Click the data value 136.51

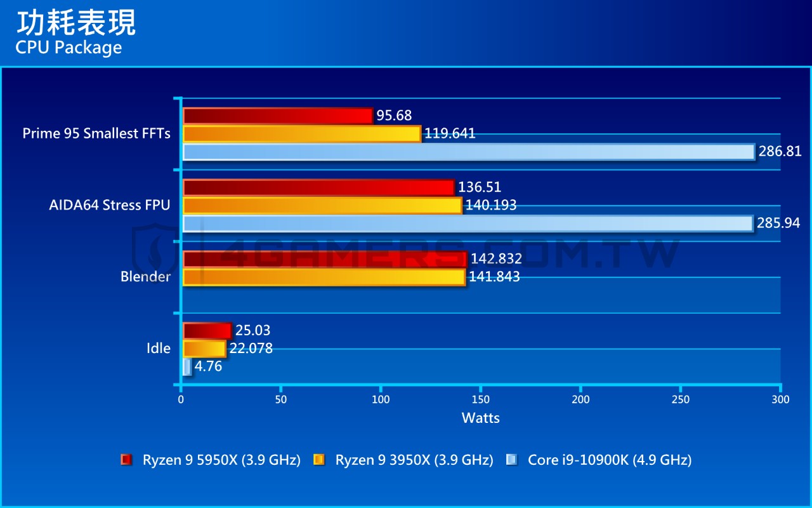click(480, 187)
